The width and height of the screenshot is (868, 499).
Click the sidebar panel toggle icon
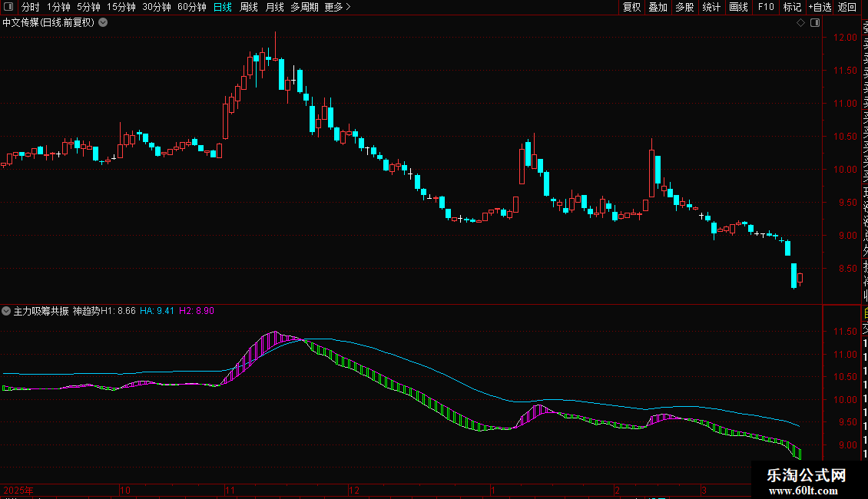pos(8,7)
